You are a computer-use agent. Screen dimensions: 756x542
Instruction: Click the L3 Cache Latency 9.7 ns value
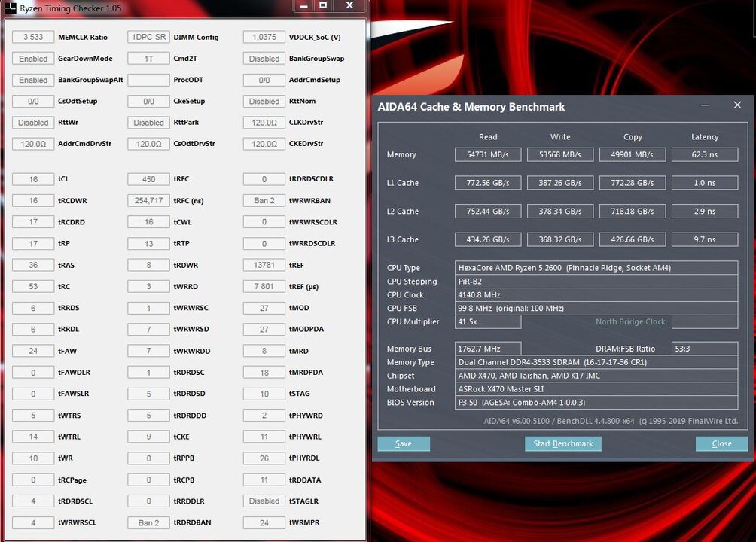[705, 239]
